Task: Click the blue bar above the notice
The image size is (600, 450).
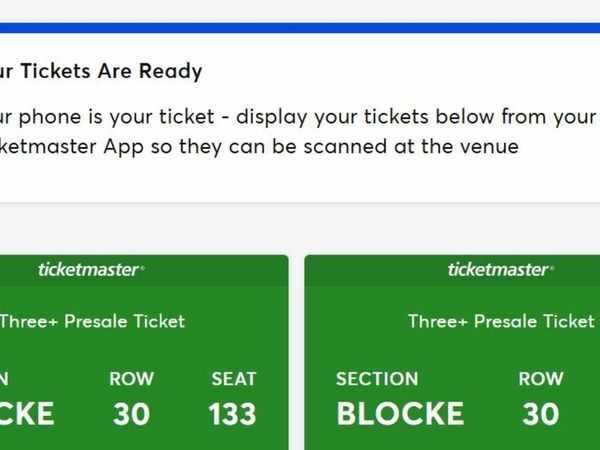Action: 300,28
